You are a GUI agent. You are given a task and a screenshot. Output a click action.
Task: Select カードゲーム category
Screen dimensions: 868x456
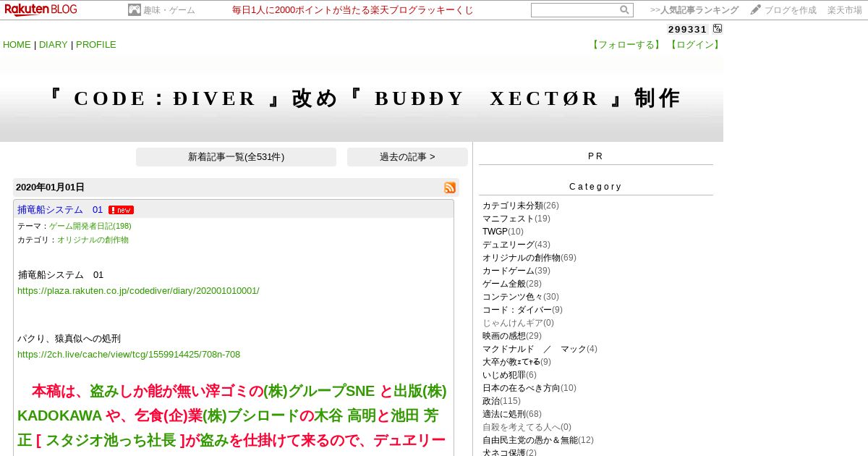coord(509,271)
